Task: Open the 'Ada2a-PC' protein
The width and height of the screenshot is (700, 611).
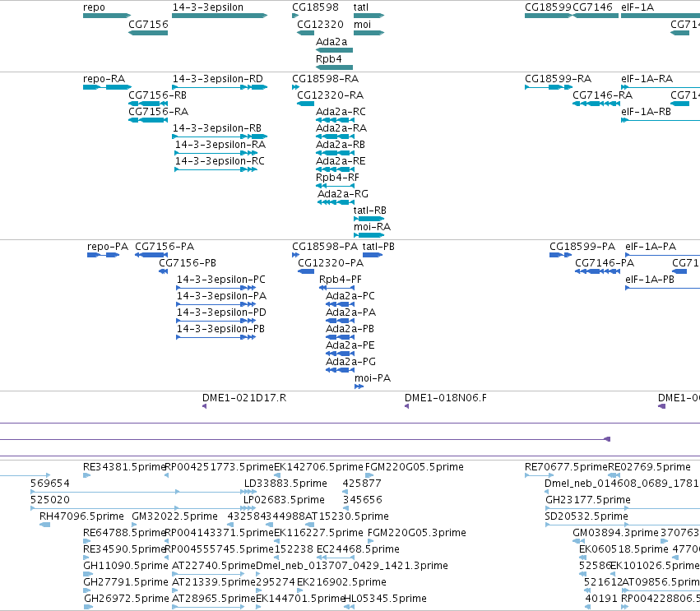Action: 350,296
